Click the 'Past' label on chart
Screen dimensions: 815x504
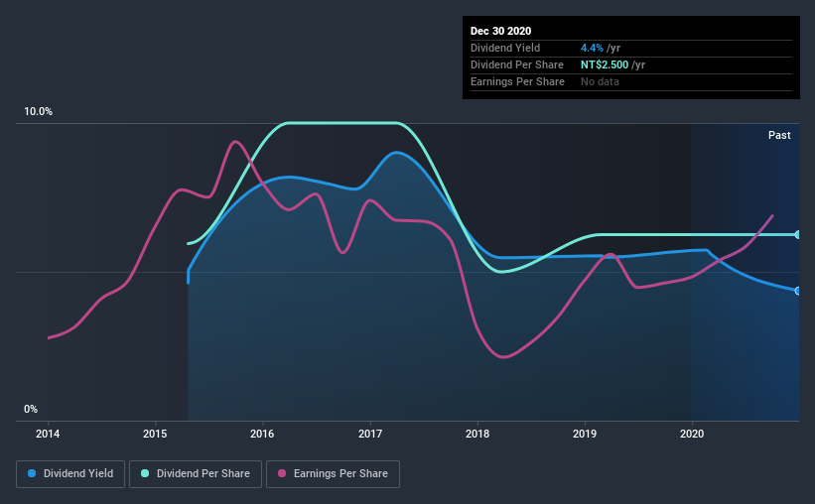pyautogui.click(x=779, y=135)
